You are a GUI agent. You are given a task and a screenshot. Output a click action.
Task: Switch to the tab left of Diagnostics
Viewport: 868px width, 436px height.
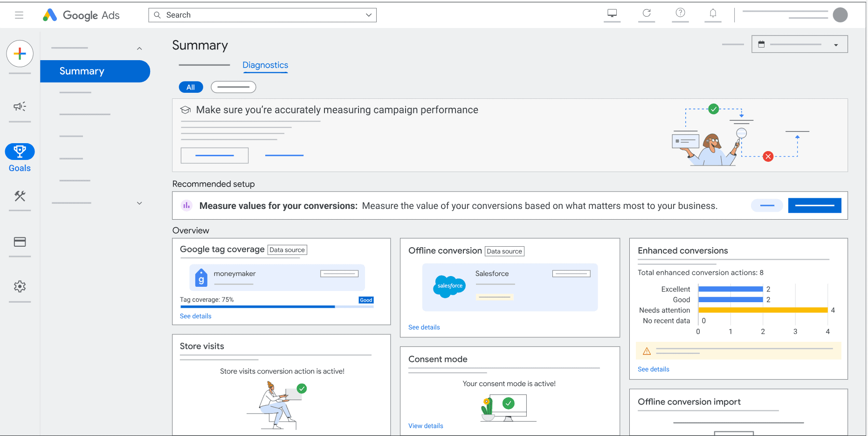click(204, 65)
